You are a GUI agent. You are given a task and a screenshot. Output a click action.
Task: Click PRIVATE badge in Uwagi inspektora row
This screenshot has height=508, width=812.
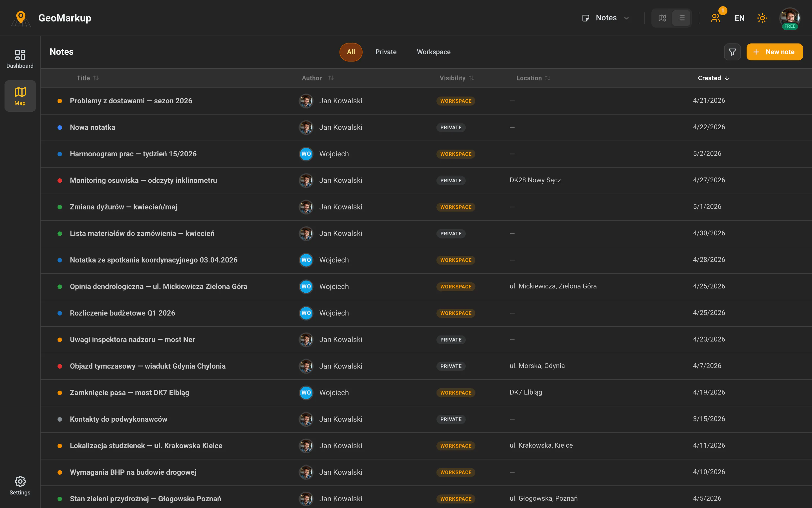coord(451,340)
